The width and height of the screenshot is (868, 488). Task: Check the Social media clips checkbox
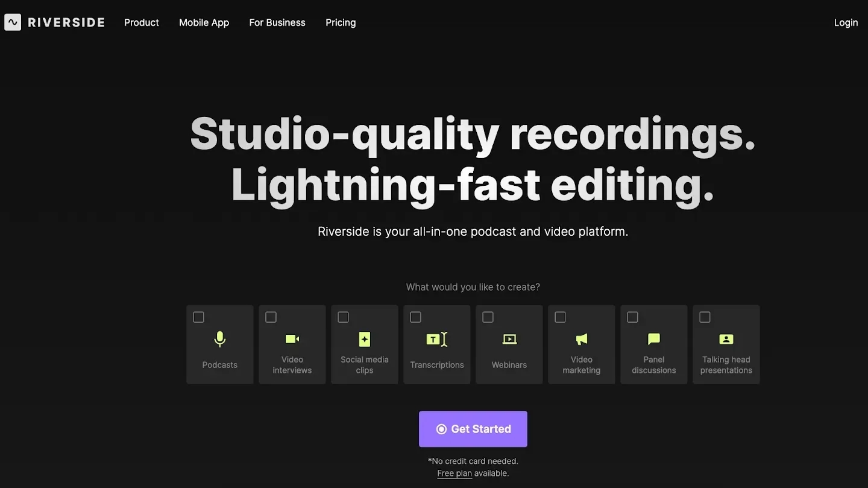pos(344,317)
